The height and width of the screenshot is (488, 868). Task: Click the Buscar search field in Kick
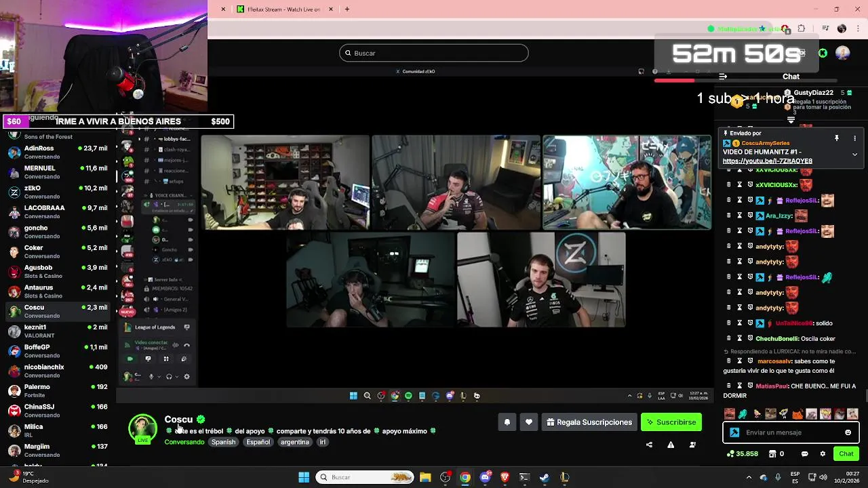tap(434, 53)
